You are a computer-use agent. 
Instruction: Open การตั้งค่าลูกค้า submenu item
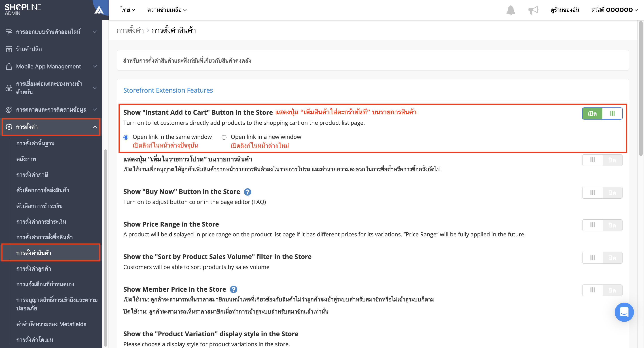(34, 269)
